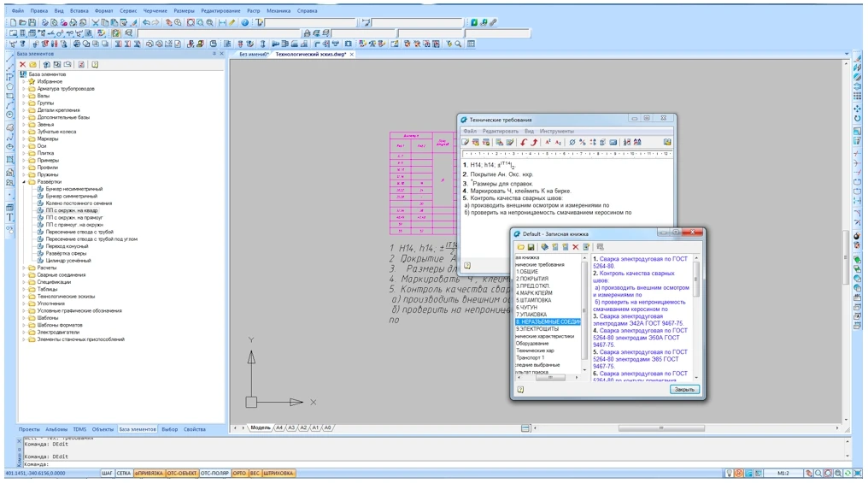Toggle the ОРТО mode in status bar
The image size is (868, 483).
(x=239, y=473)
